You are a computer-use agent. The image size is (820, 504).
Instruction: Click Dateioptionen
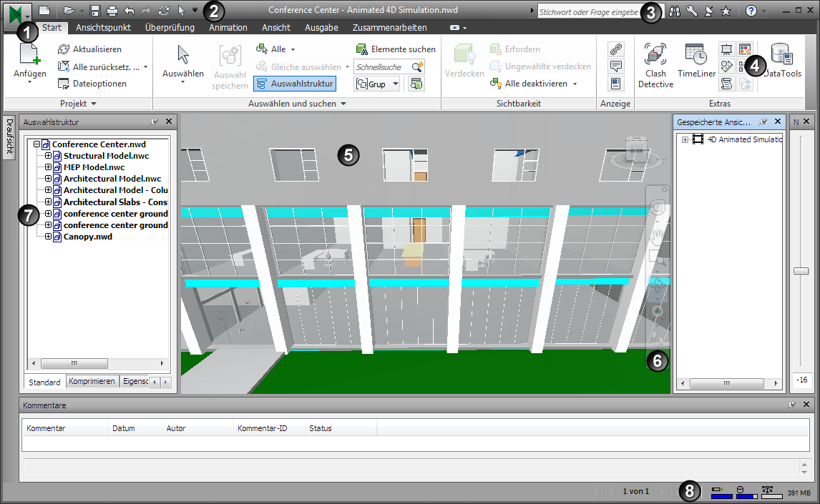[92, 84]
